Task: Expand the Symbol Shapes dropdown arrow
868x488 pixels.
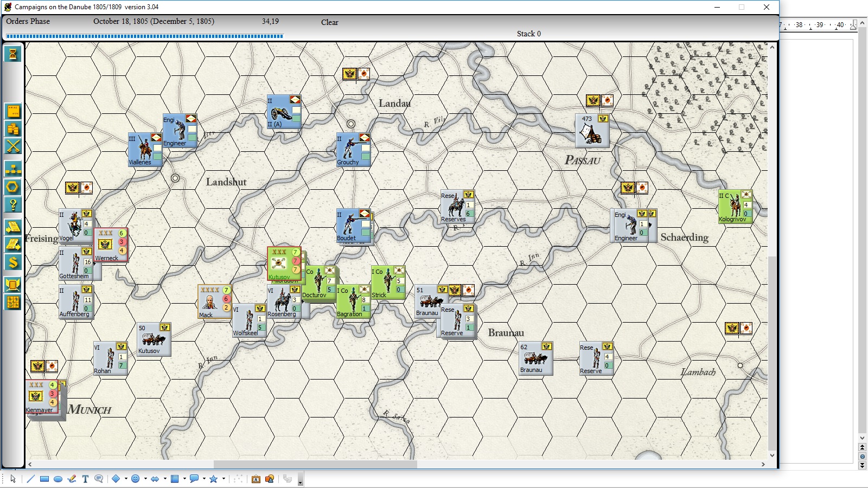Action: [145, 479]
